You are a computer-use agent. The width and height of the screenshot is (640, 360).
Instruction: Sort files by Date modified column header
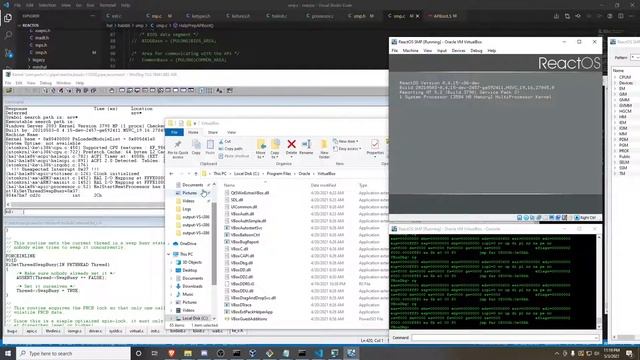[323, 185]
